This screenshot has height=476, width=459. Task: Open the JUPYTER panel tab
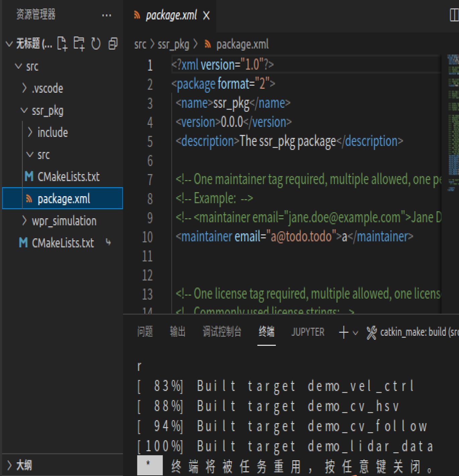308,332
